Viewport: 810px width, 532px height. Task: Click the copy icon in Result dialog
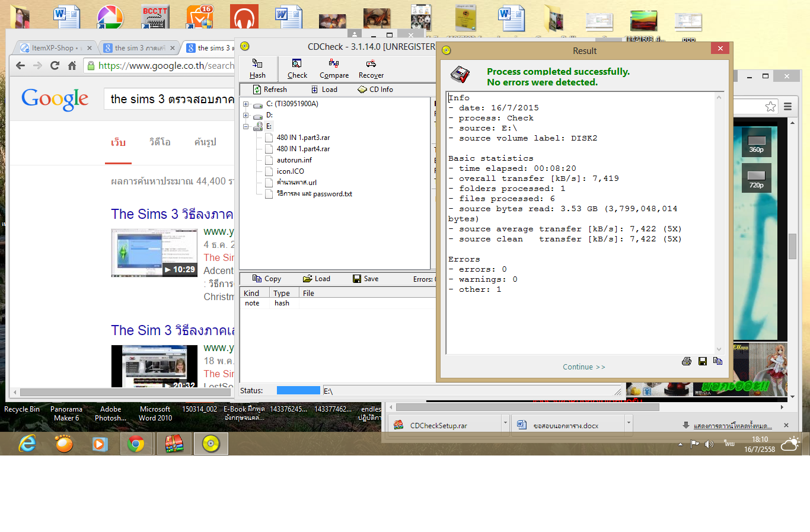point(718,361)
